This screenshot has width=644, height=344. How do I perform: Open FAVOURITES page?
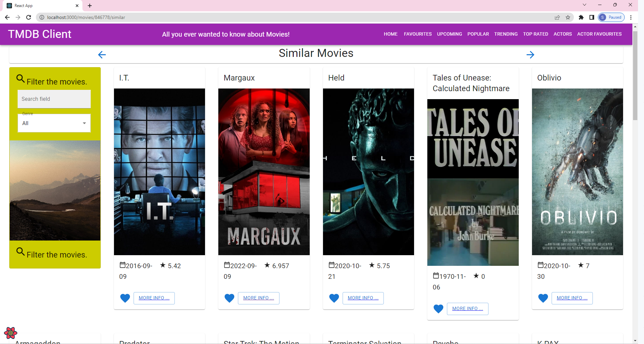418,34
